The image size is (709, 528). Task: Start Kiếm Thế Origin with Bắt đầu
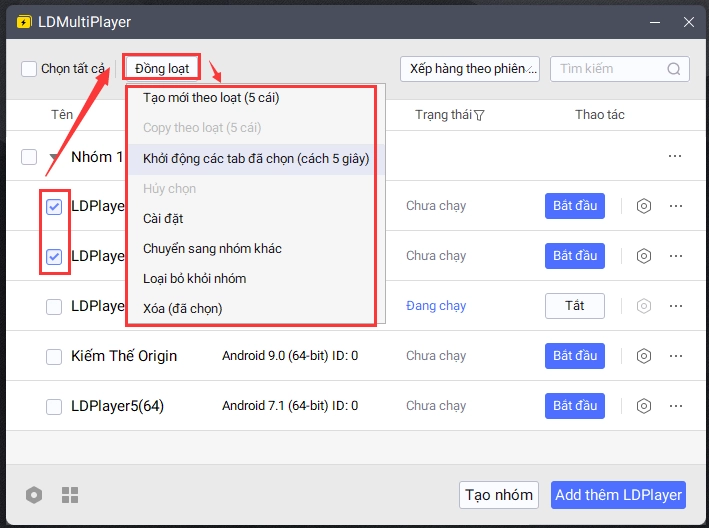575,356
